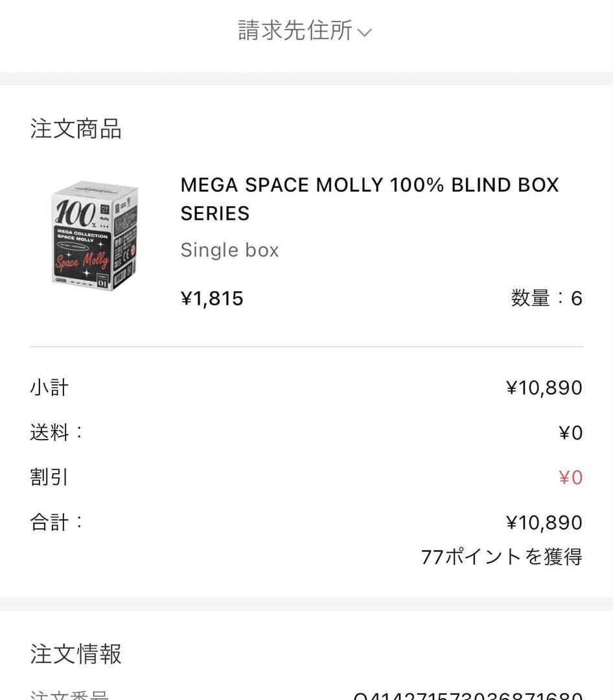This screenshot has height=700, width=613.
Task: Click the 小計 subtotal row
Action: click(49, 387)
